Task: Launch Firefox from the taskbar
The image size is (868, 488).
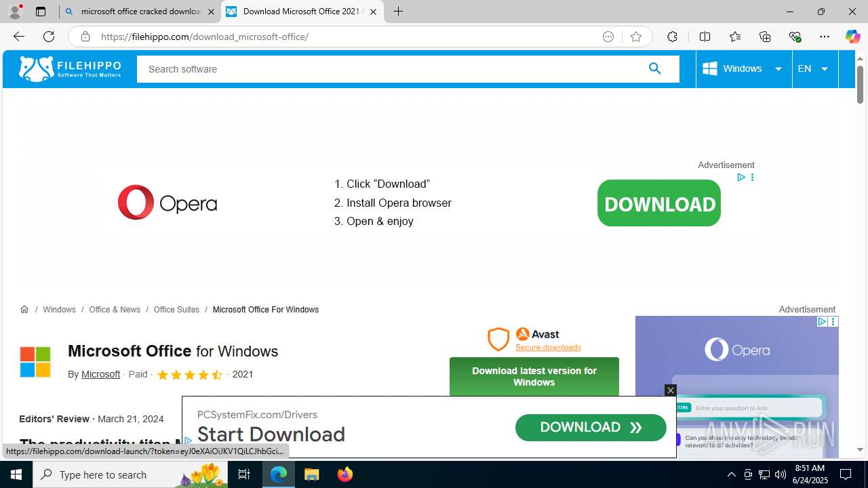Action: pos(344,474)
